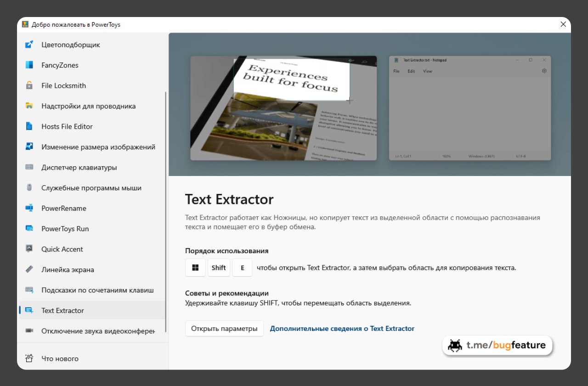Click the FancyZones icon in sidebar
Image resolution: width=588 pixels, height=386 pixels.
point(29,65)
